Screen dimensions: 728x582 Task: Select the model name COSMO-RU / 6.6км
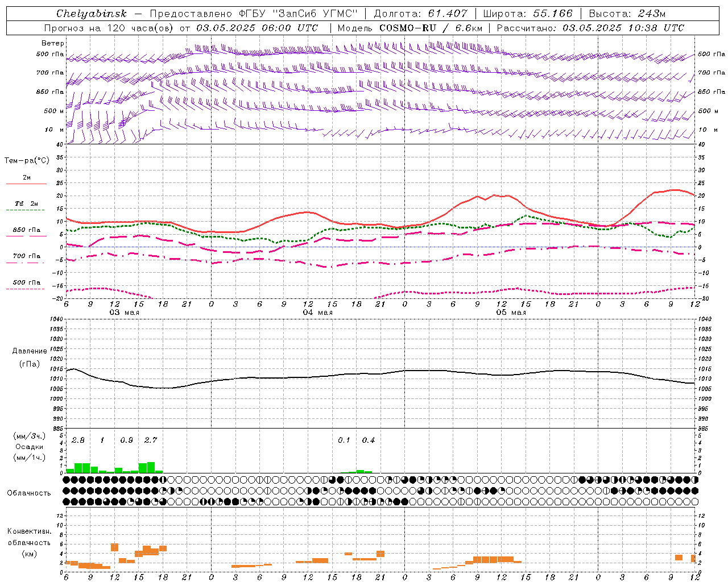pyautogui.click(x=431, y=28)
